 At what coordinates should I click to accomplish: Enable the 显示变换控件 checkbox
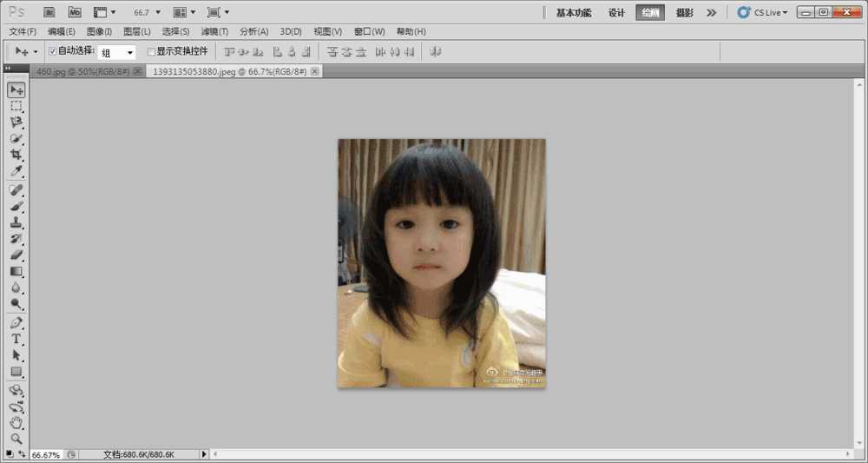(x=151, y=51)
